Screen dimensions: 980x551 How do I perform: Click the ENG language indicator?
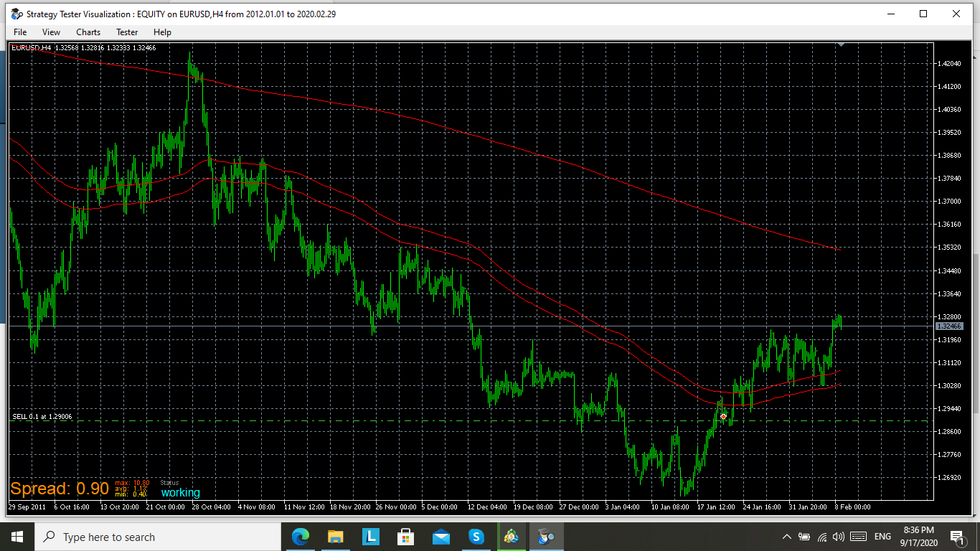(x=882, y=537)
